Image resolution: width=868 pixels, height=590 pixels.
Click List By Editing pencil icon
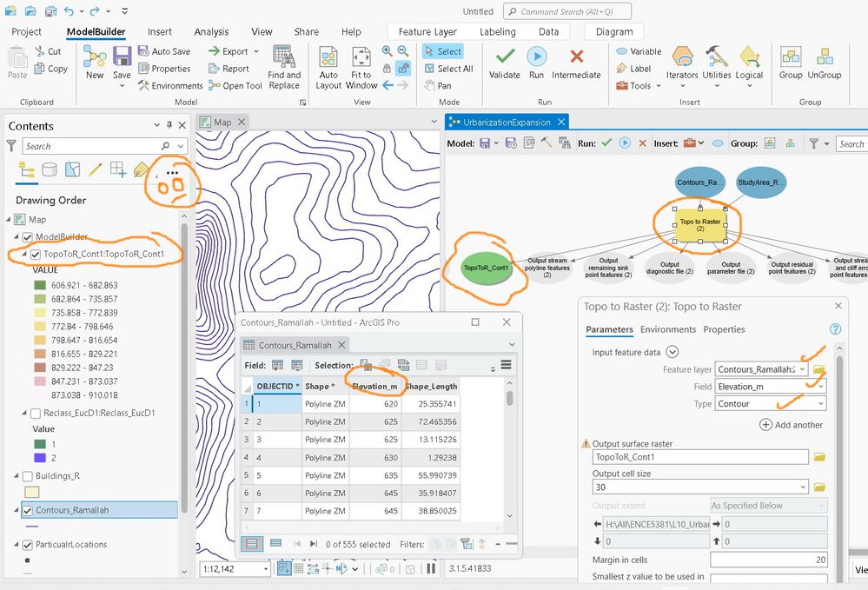(x=96, y=169)
